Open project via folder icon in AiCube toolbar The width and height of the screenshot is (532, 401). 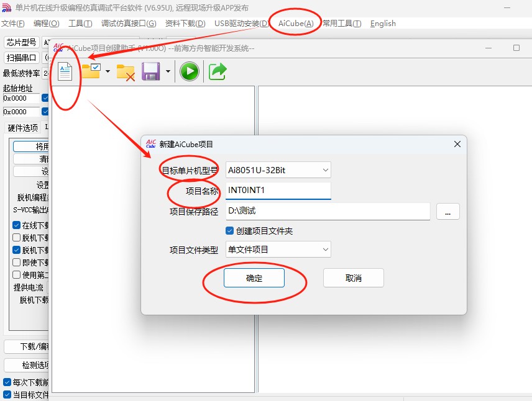coord(91,71)
